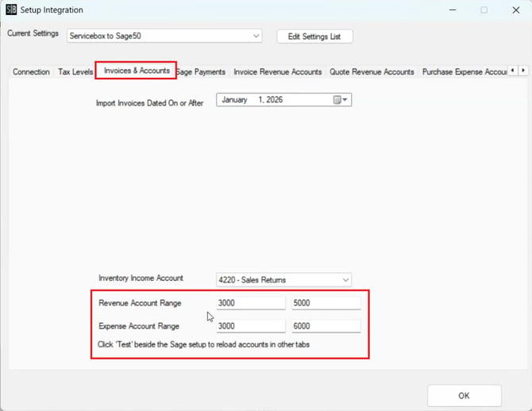Click the Import Invoices Dated On or After label
Screen dimensions: 532x411
pos(149,103)
